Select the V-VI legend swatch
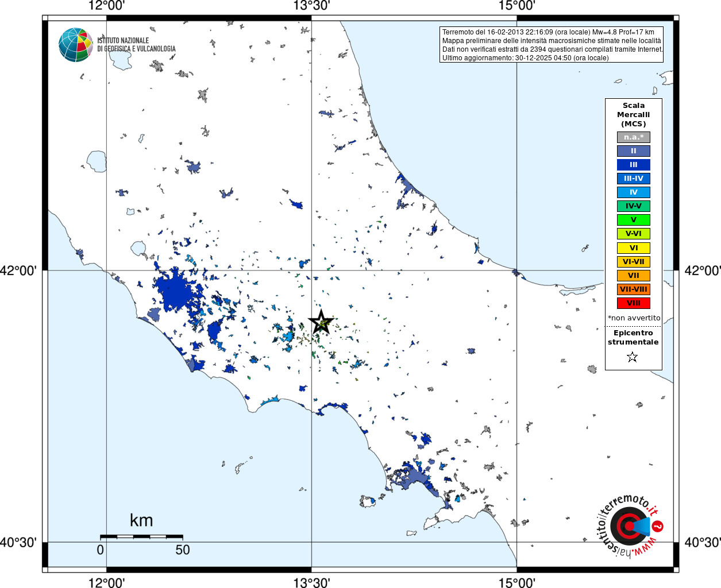The height and width of the screenshot is (588, 721). pyautogui.click(x=634, y=234)
